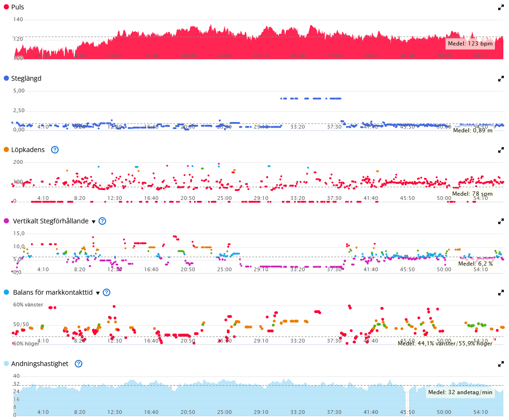Expand the Löpkadens chart to fullscreen
509x420 pixels.
coord(501,150)
